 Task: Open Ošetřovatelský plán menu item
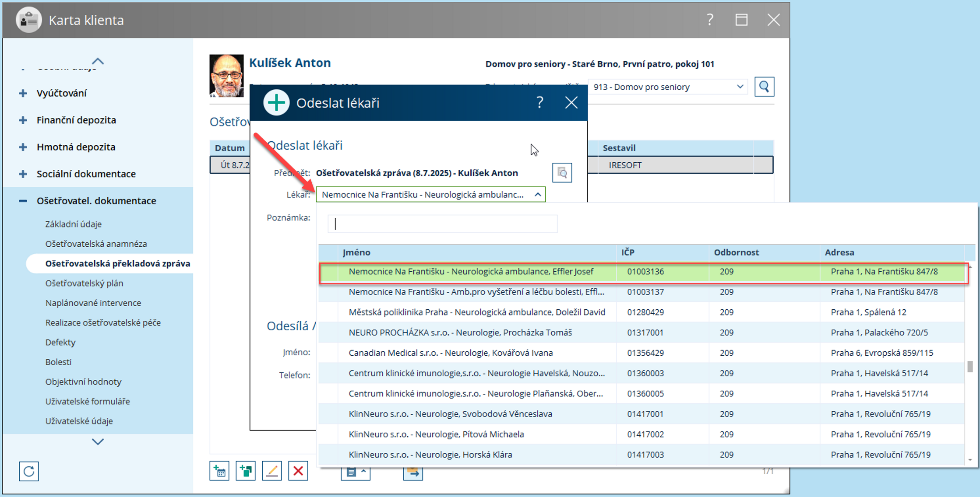coord(84,283)
